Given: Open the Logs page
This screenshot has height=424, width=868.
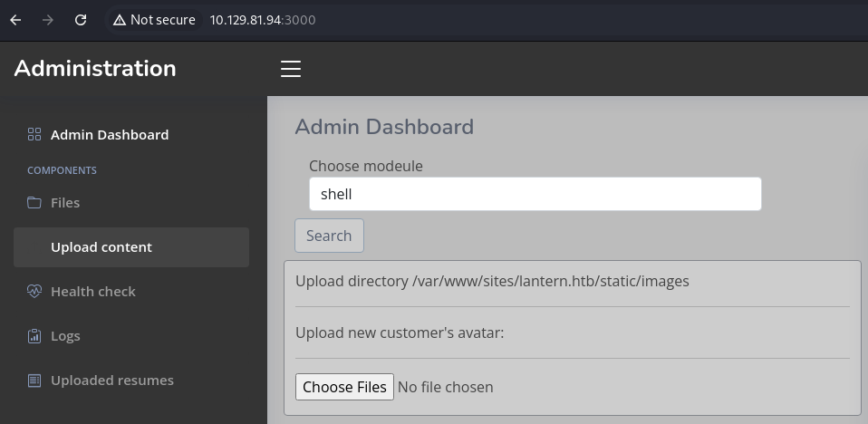Looking at the screenshot, I should tap(65, 336).
